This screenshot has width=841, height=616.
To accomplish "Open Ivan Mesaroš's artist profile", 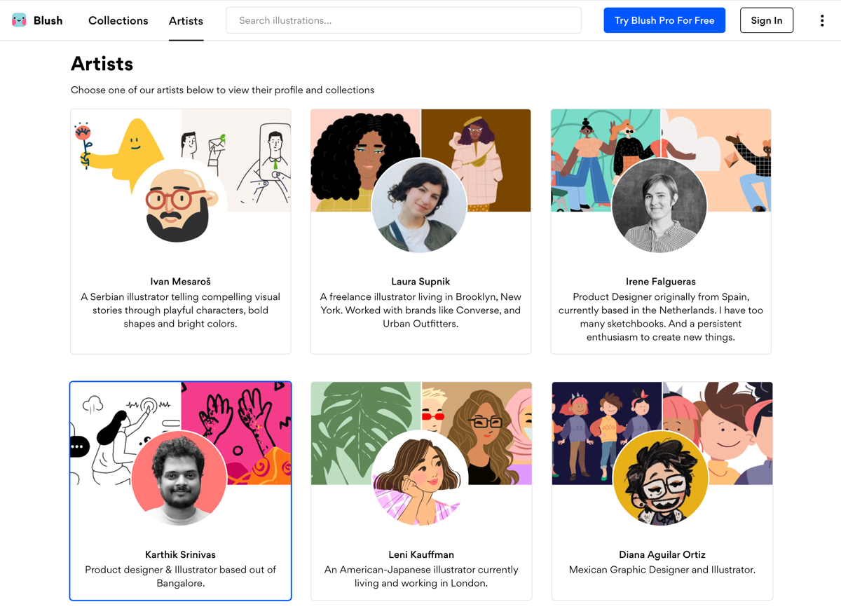I will (x=180, y=281).
